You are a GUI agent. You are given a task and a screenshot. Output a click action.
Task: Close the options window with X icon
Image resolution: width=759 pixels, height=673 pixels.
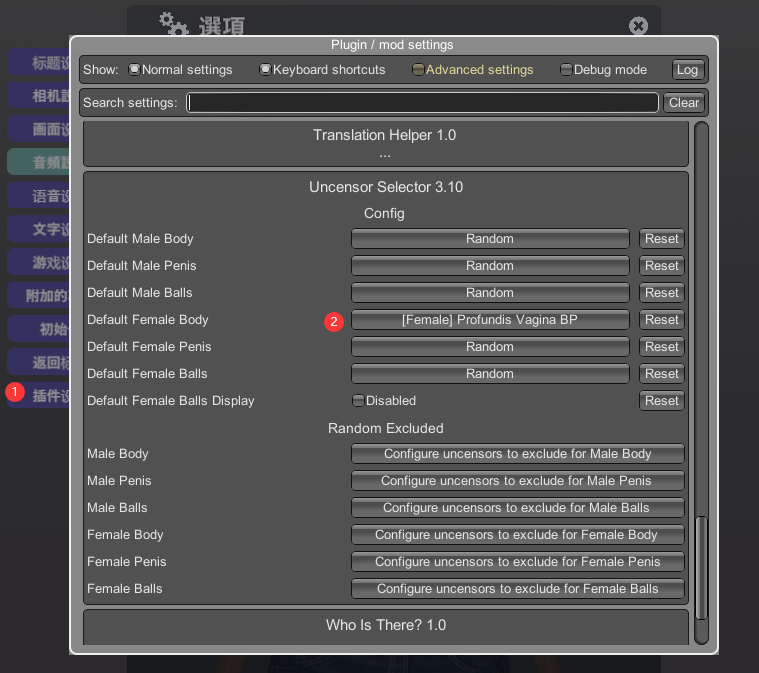click(x=638, y=26)
